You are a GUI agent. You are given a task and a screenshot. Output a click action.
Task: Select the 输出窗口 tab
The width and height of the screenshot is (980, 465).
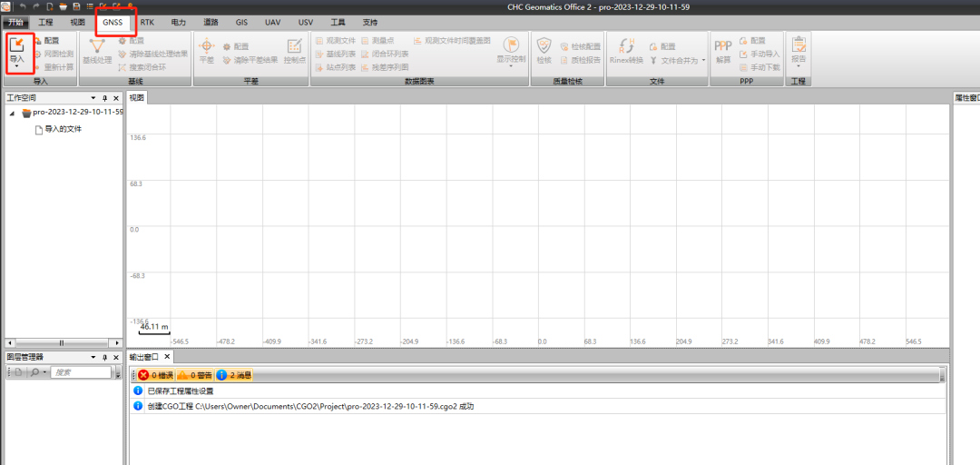tap(145, 356)
